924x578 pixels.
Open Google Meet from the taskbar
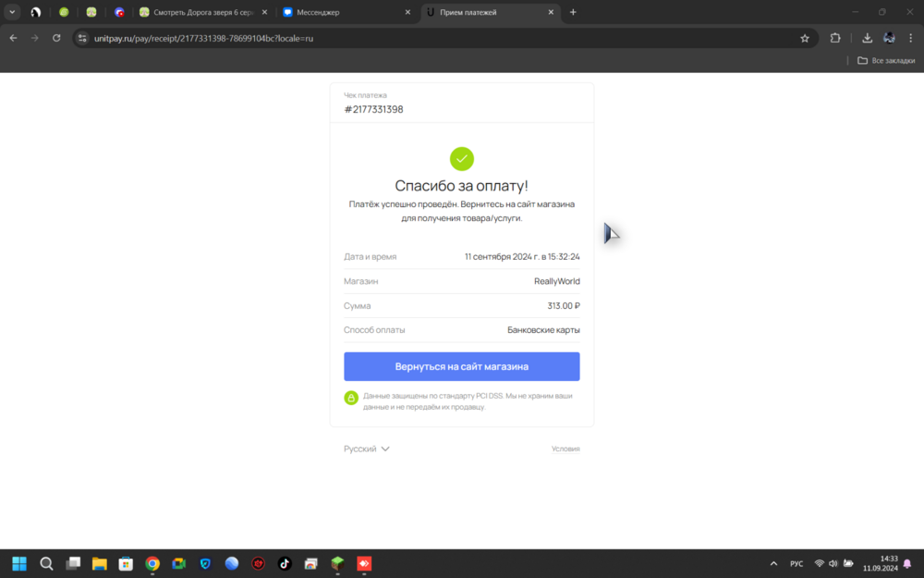178,564
